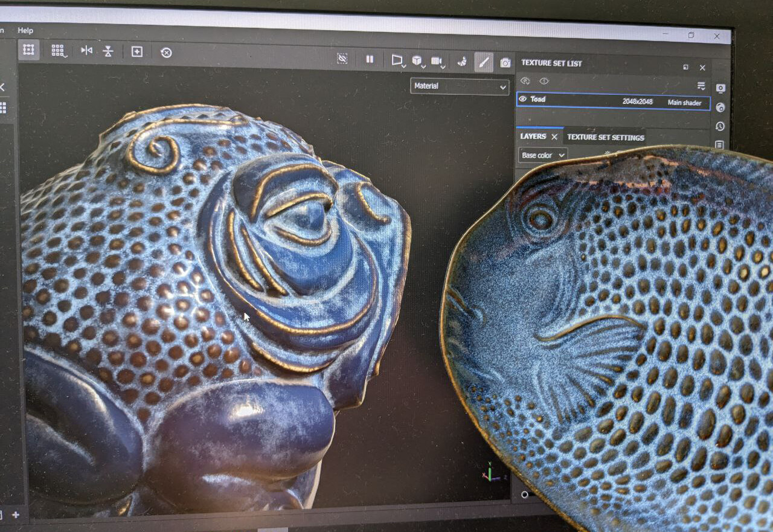Open the History panel icon
Viewport: 773px width, 532px height.
(x=720, y=126)
